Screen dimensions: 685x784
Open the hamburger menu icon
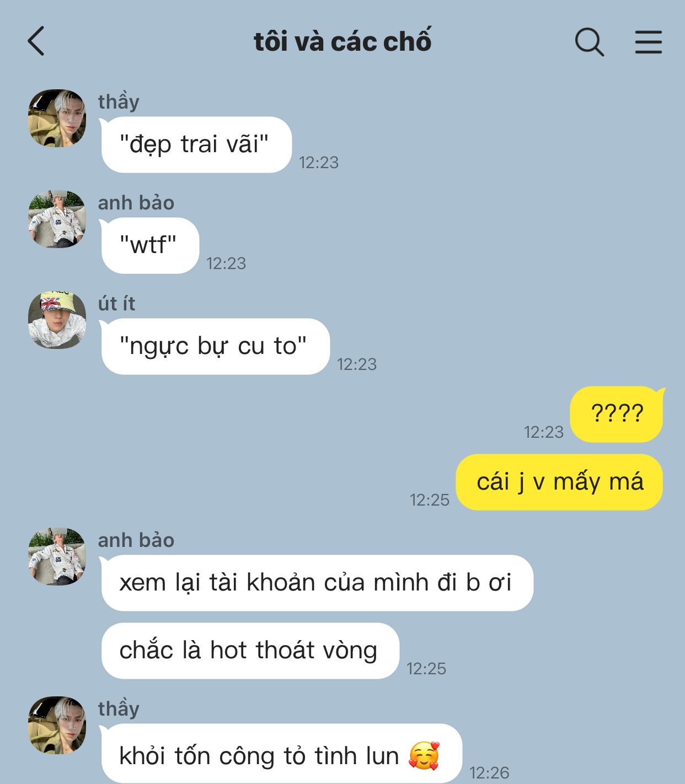(648, 42)
